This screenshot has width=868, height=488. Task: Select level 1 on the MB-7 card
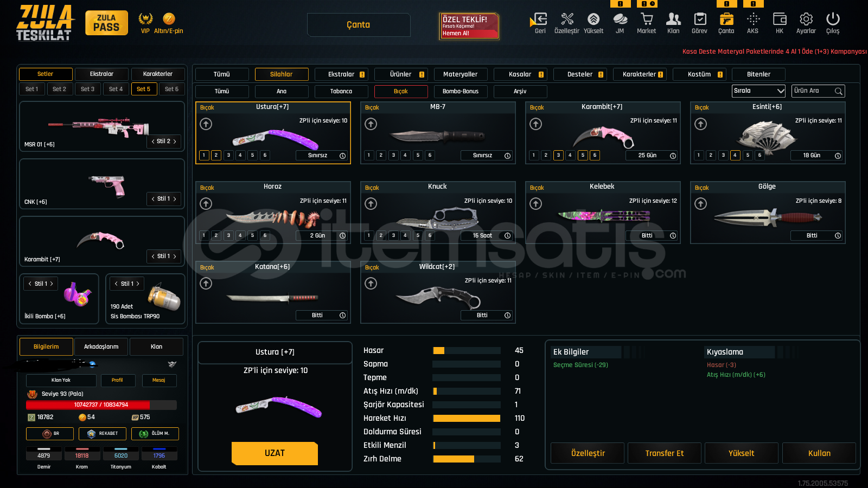coord(369,156)
